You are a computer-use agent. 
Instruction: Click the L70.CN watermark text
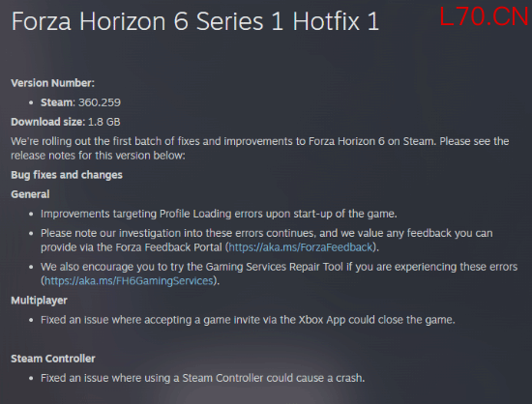coord(484,16)
